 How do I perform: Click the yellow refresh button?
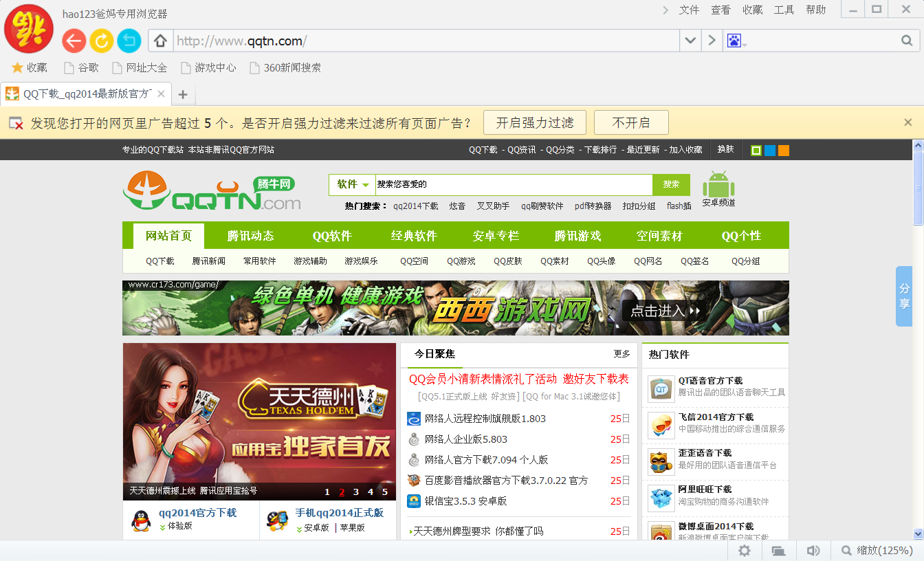pyautogui.click(x=101, y=41)
